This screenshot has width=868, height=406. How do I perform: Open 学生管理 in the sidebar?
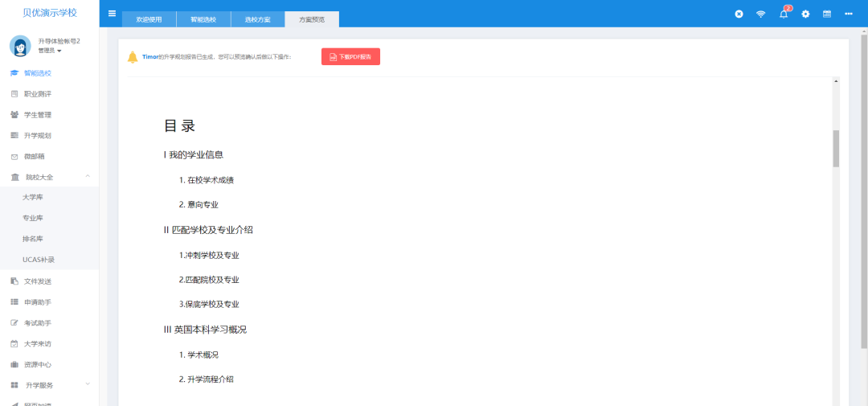pos(37,115)
